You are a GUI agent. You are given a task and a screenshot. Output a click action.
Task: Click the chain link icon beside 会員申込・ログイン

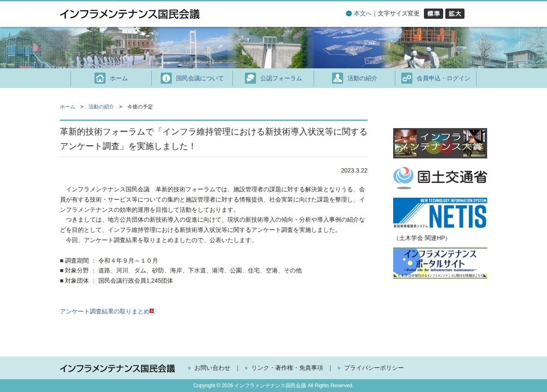[407, 78]
